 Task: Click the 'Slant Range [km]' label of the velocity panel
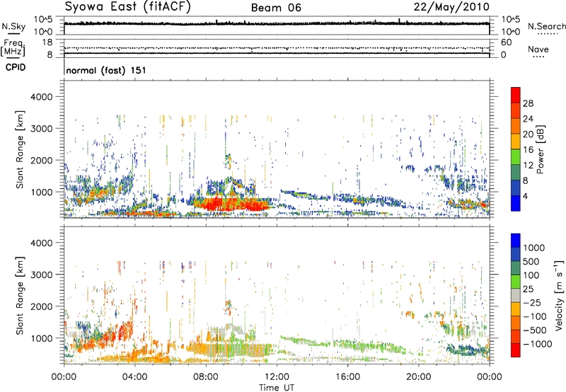[x=20, y=296]
